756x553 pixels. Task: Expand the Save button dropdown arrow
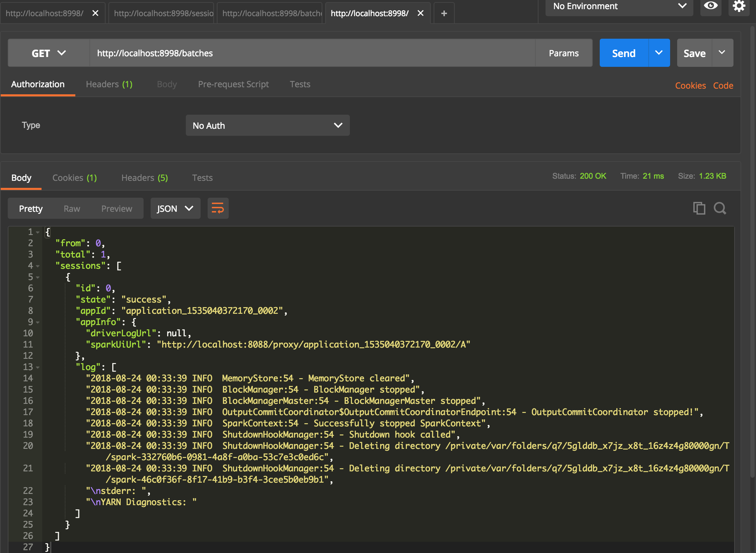pos(722,53)
